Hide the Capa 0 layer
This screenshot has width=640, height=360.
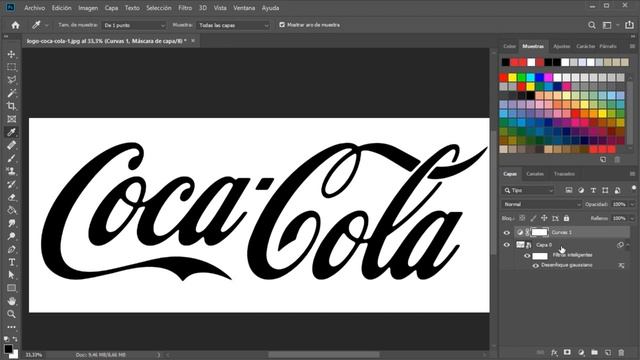(507, 245)
